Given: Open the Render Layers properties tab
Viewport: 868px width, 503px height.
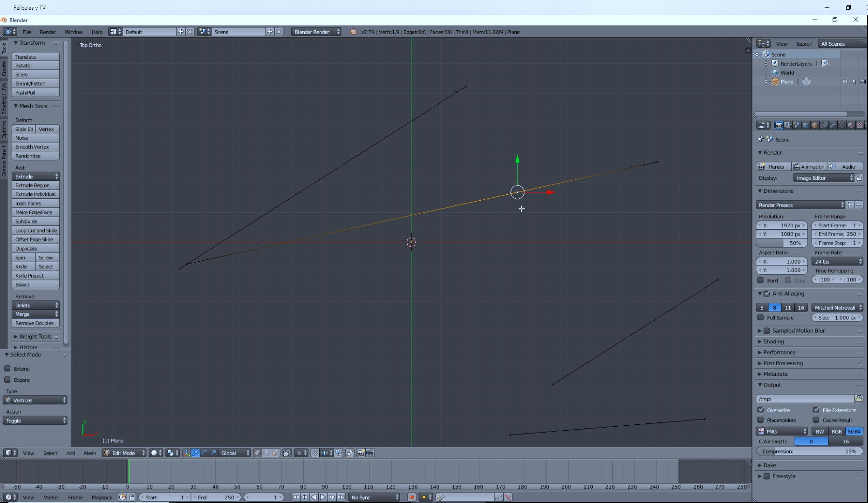Looking at the screenshot, I should (x=787, y=125).
